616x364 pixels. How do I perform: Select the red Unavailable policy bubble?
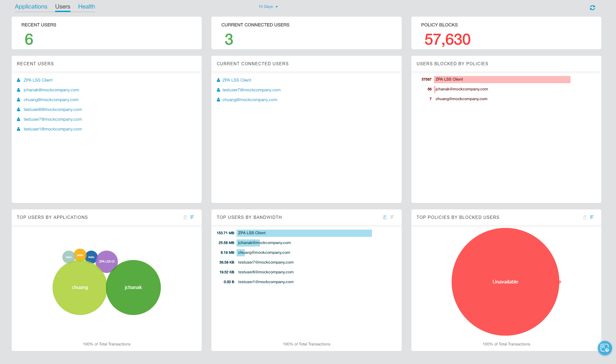tap(505, 282)
